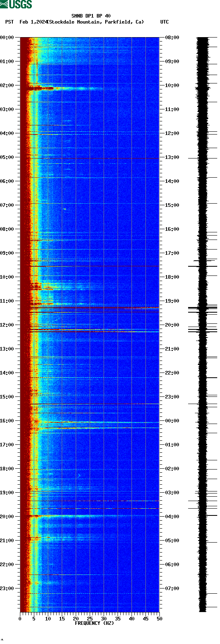Click the USGS logo
The height and width of the screenshot is (644, 220).
tap(16, 4)
